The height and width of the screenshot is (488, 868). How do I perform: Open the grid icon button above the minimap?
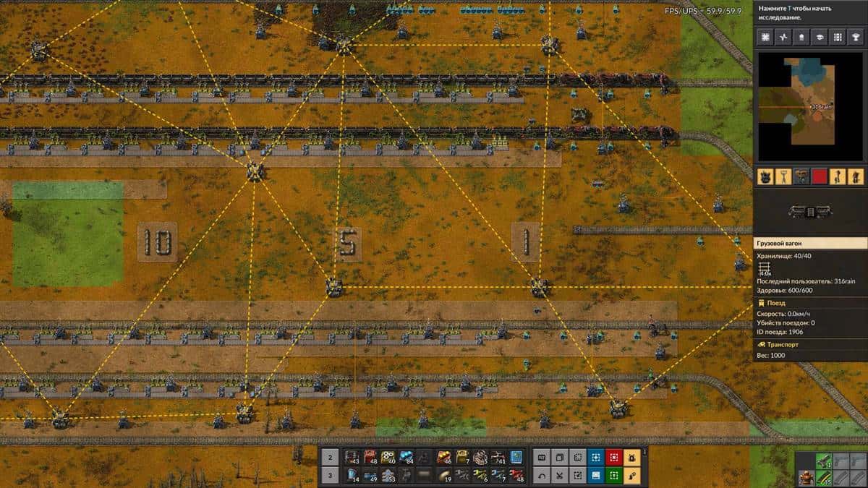tap(838, 37)
